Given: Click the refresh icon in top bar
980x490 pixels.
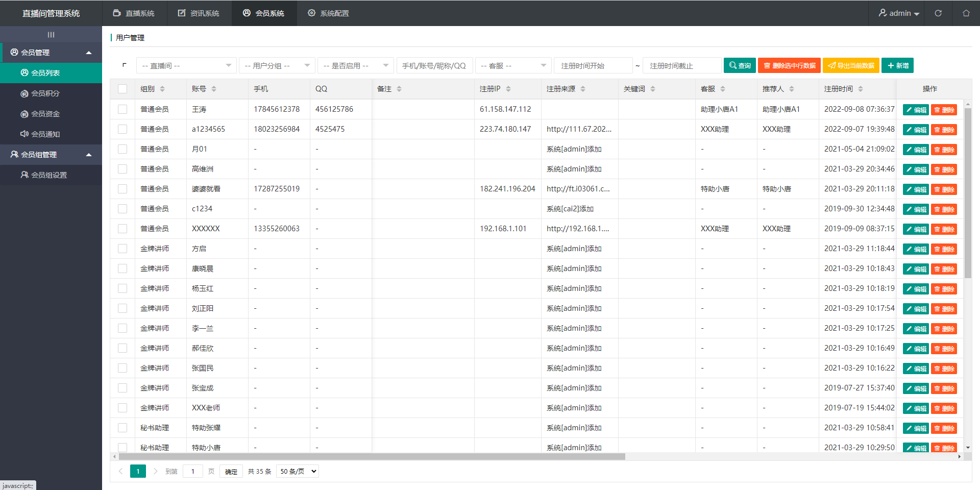Looking at the screenshot, I should pyautogui.click(x=938, y=13).
